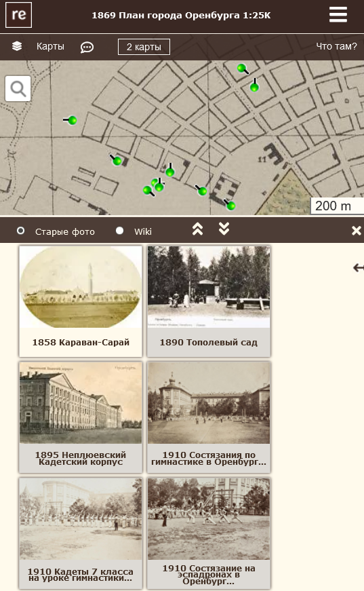364x591 pixels.
Task: Click the 're' site logo
Action: [18, 15]
